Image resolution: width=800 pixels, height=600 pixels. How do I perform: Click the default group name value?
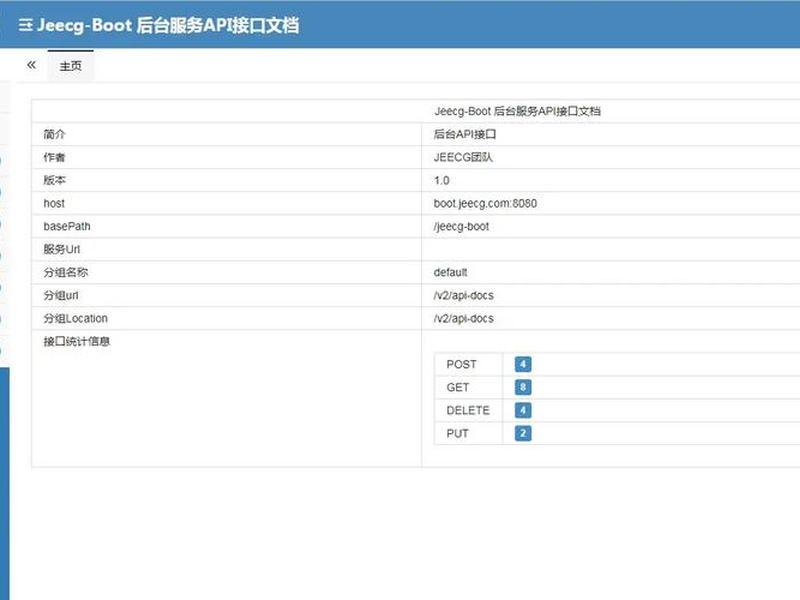tap(451, 272)
